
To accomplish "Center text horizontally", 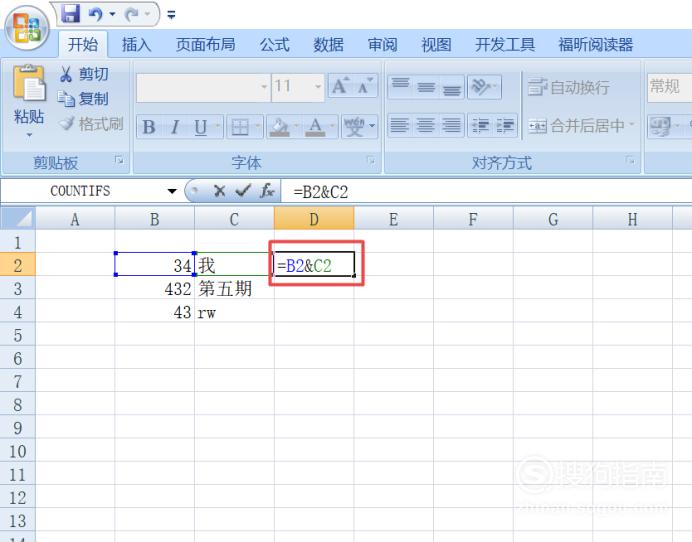I will (426, 125).
